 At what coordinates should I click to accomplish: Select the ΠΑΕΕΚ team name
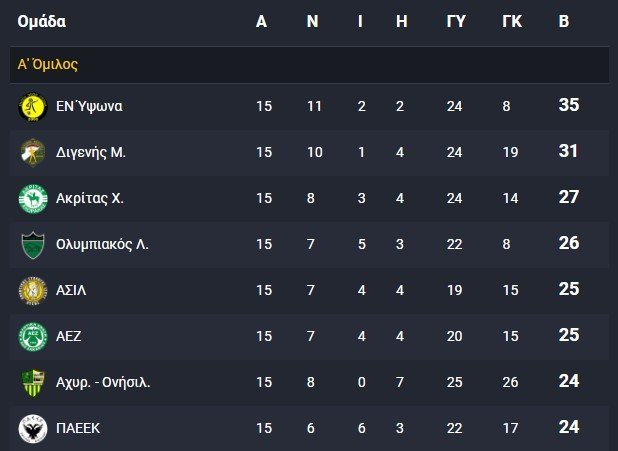point(78,429)
